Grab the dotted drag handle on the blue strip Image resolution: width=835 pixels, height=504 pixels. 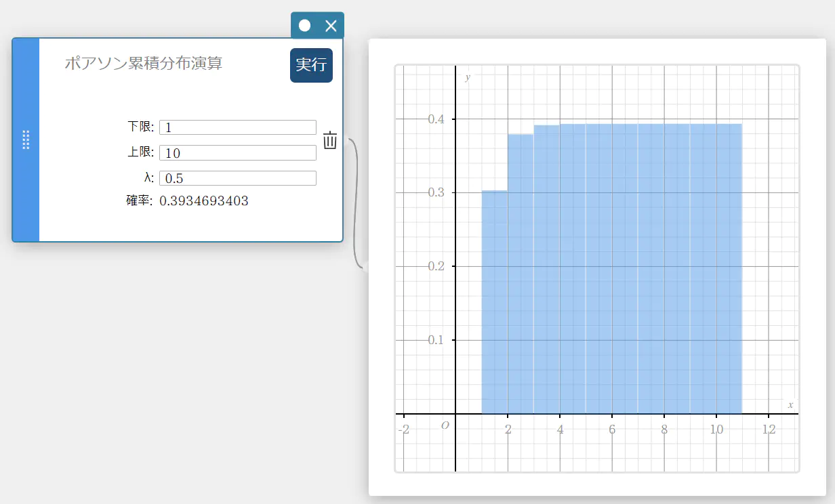(x=26, y=140)
